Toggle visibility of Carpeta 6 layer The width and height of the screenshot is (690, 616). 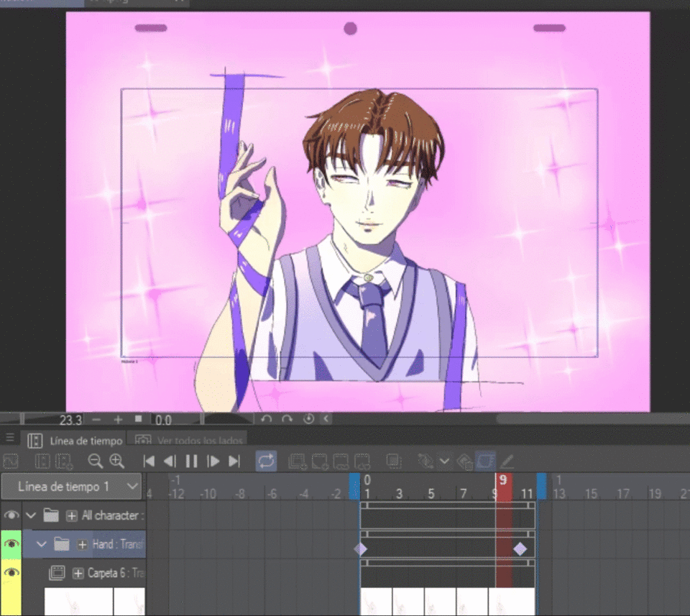point(11,573)
